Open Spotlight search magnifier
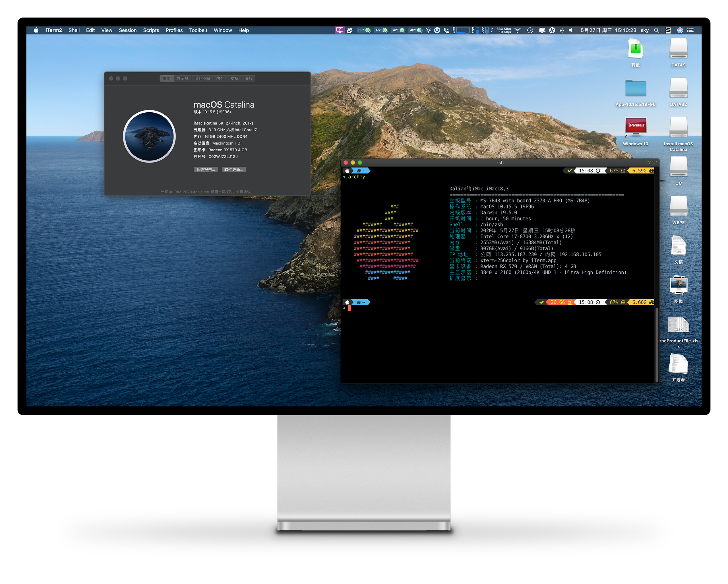The width and height of the screenshot is (728, 584). (x=656, y=30)
